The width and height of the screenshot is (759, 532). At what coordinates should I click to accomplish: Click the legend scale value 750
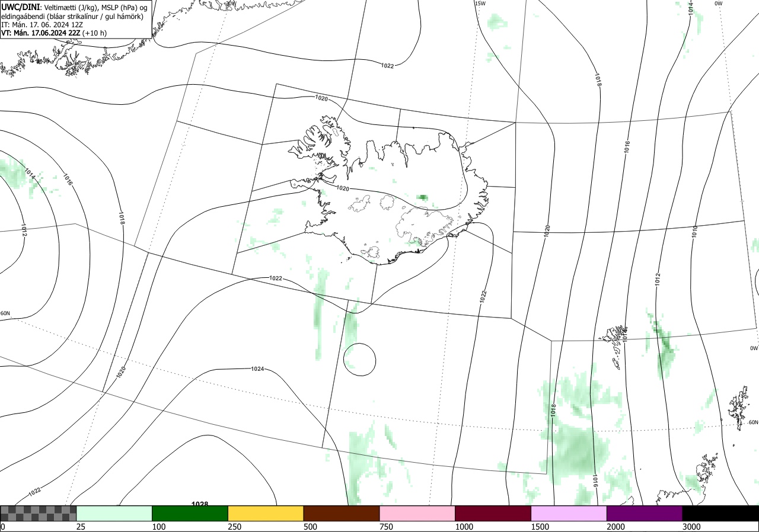tap(386, 527)
